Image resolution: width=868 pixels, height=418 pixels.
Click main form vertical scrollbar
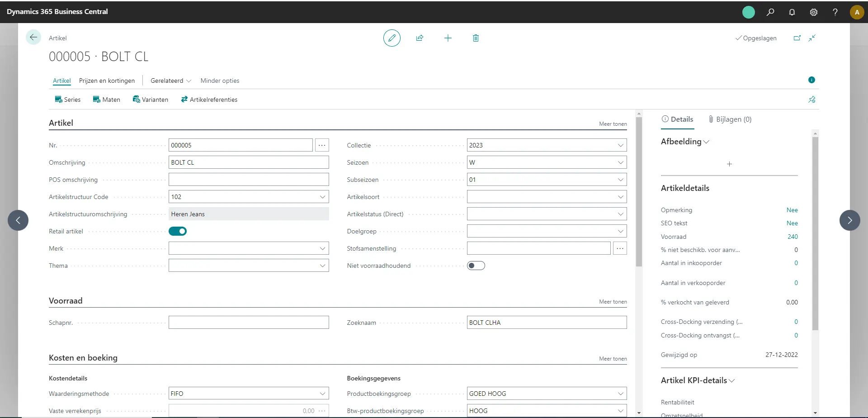(x=639, y=192)
